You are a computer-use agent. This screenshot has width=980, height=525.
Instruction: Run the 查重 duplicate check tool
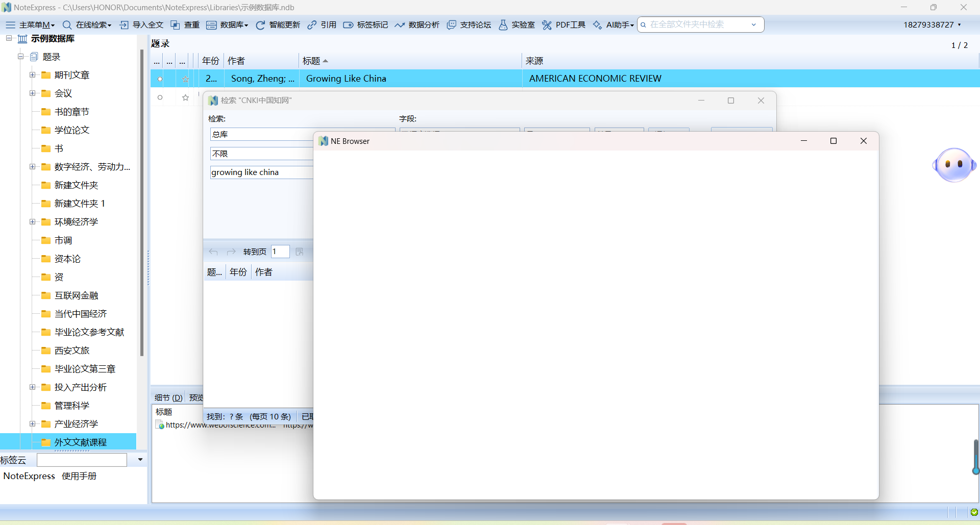click(x=185, y=24)
